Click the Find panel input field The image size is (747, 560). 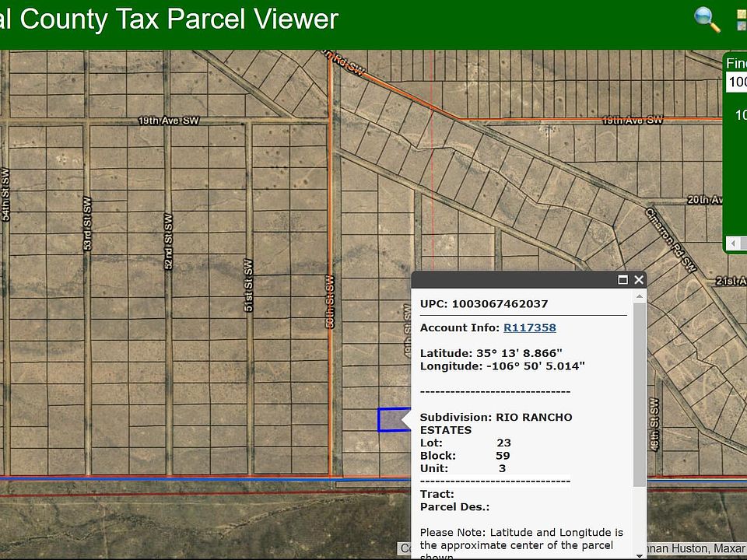tap(737, 82)
